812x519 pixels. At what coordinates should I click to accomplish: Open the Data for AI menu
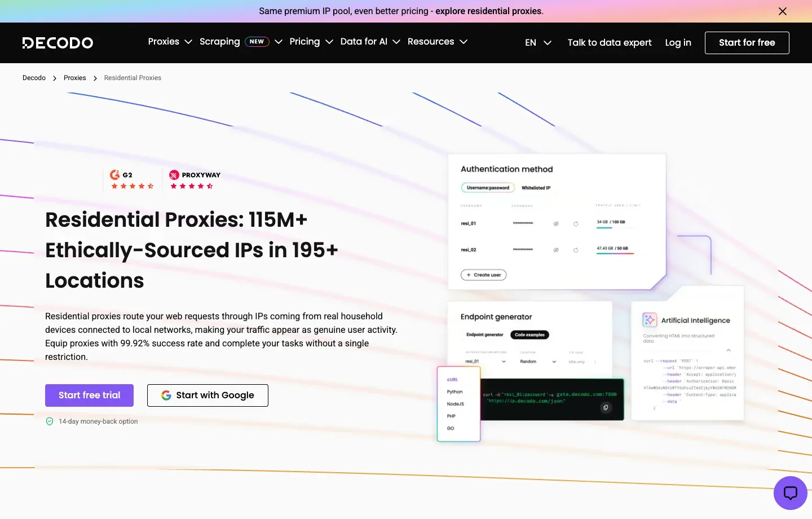click(364, 42)
